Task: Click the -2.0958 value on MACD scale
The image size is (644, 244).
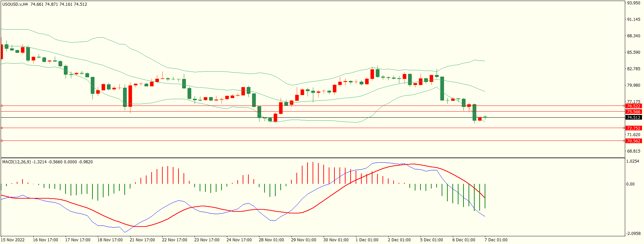Action: coord(633,234)
